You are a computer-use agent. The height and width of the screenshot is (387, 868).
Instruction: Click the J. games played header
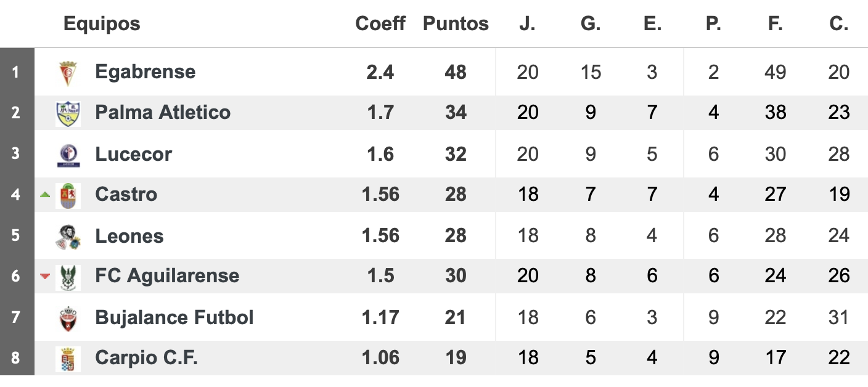click(527, 23)
